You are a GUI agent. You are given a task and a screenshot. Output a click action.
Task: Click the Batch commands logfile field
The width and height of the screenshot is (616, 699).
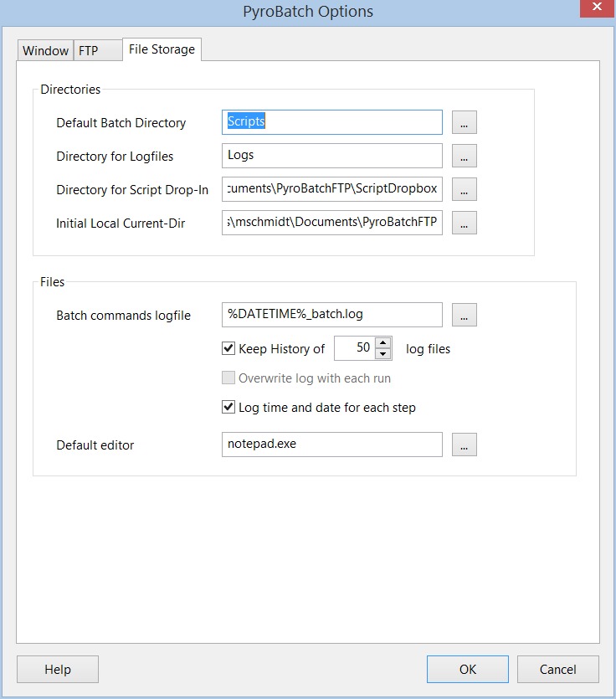[x=332, y=315]
